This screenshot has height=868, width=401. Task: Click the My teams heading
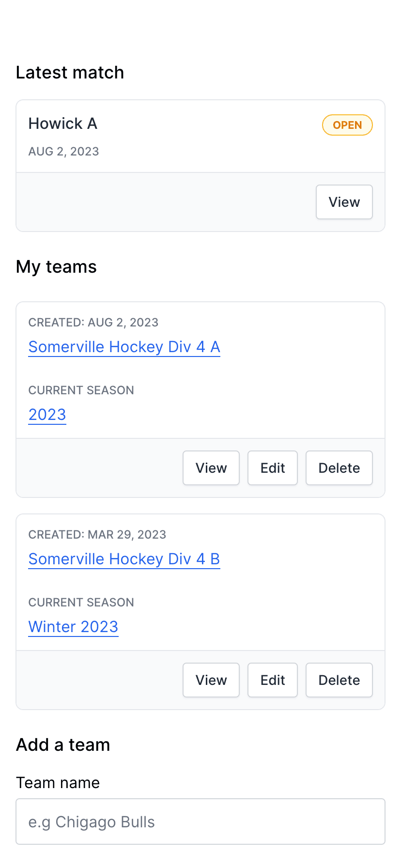[x=56, y=267]
